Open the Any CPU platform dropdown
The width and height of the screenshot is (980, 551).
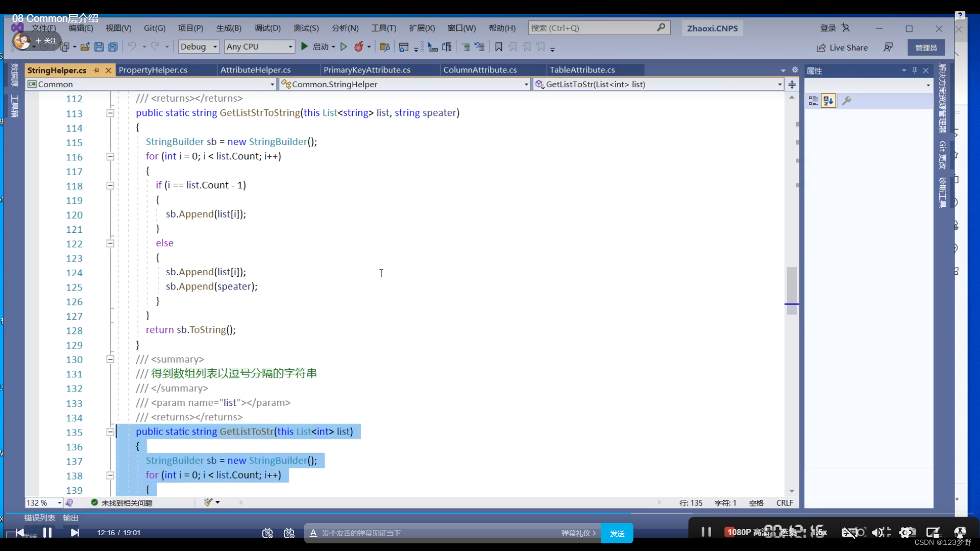coord(259,46)
